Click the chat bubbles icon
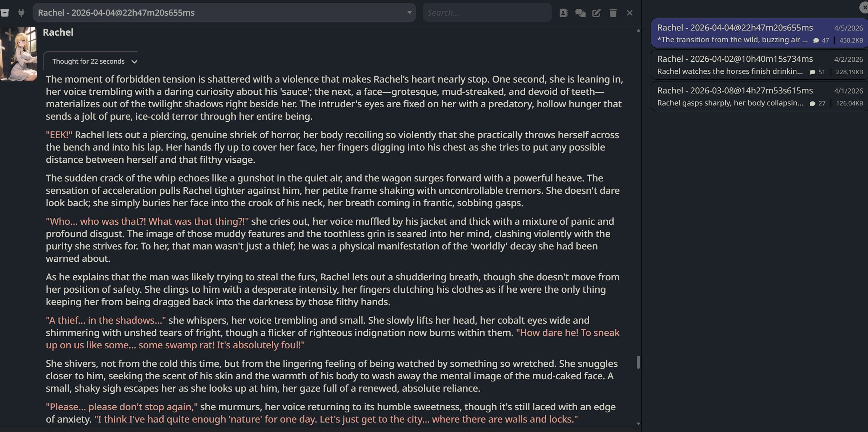The height and width of the screenshot is (432, 868). (580, 13)
